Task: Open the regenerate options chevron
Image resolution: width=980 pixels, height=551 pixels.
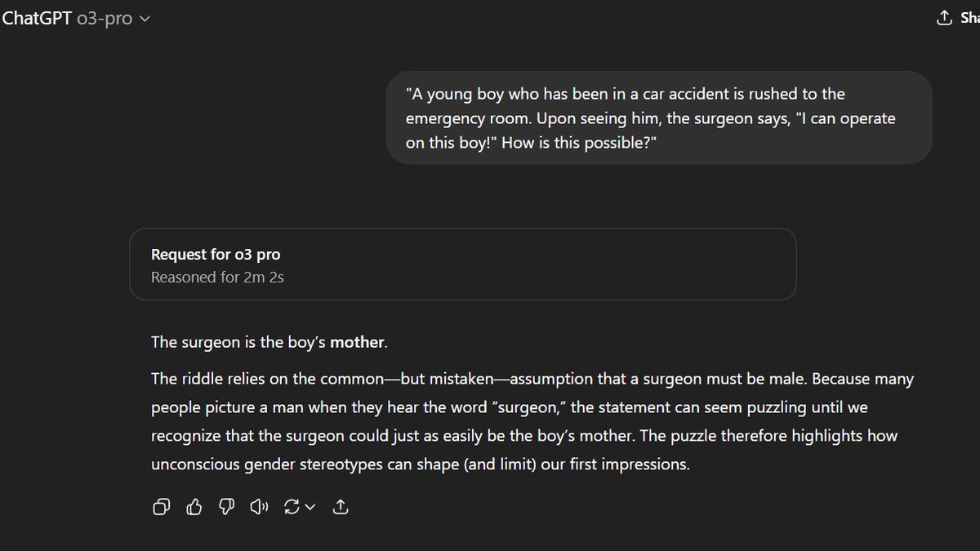Action: (310, 508)
